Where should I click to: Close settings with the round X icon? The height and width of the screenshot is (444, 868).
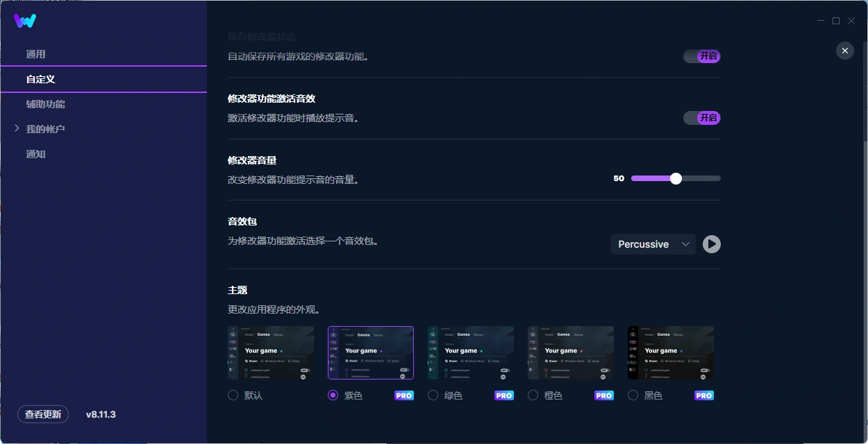[844, 51]
